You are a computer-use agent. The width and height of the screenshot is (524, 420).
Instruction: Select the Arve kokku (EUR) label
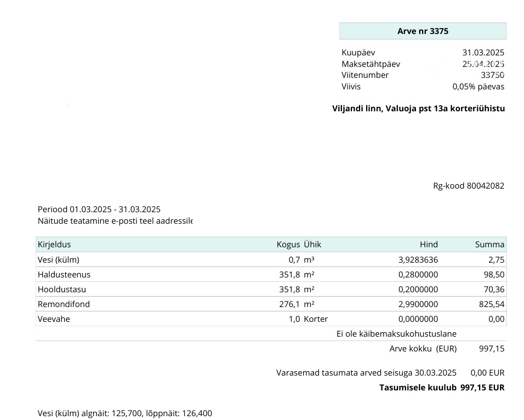click(423, 349)
